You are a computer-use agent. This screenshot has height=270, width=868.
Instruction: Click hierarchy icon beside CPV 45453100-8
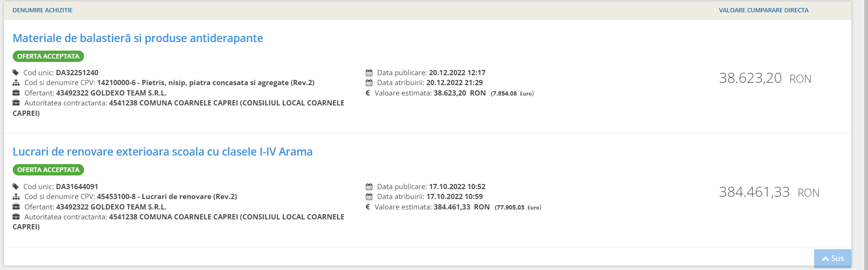[x=16, y=197]
